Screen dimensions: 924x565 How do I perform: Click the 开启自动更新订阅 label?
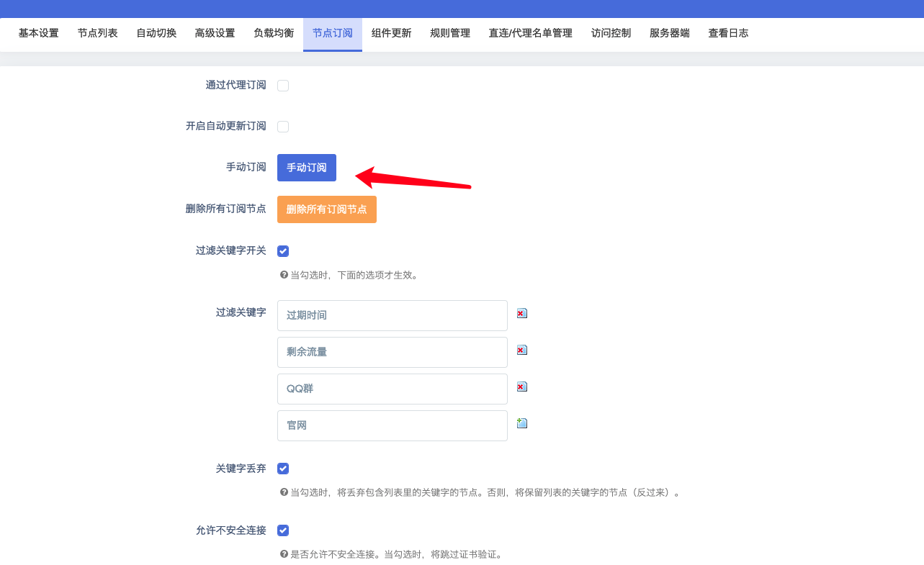point(226,126)
